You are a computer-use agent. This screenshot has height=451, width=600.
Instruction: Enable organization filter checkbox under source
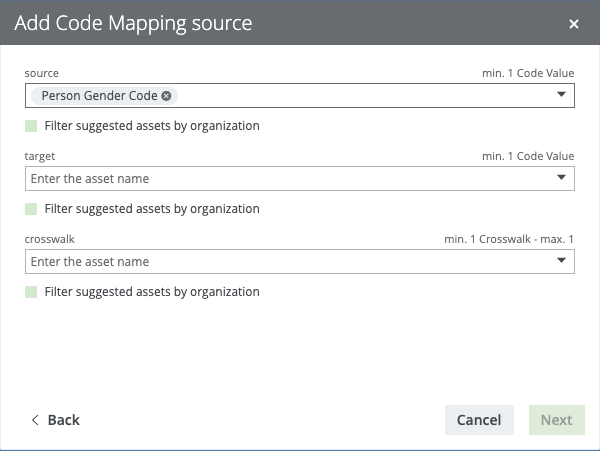tap(32, 126)
